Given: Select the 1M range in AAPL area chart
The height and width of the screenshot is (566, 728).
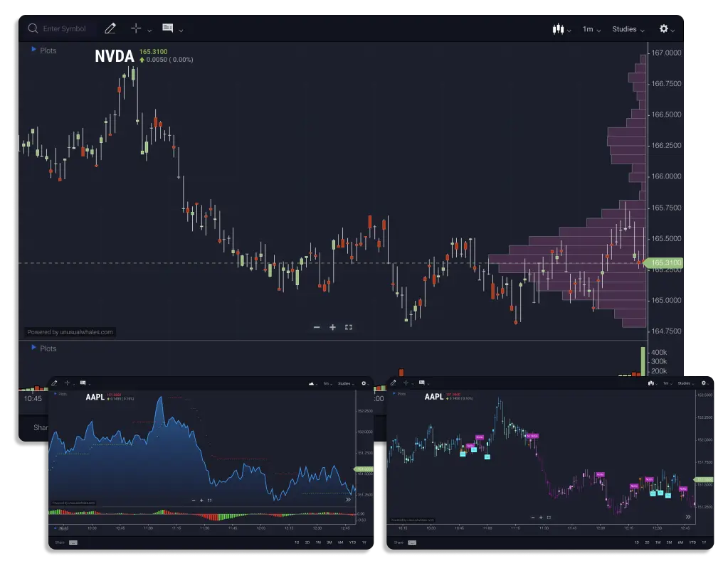Looking at the screenshot, I should pyautogui.click(x=318, y=543).
